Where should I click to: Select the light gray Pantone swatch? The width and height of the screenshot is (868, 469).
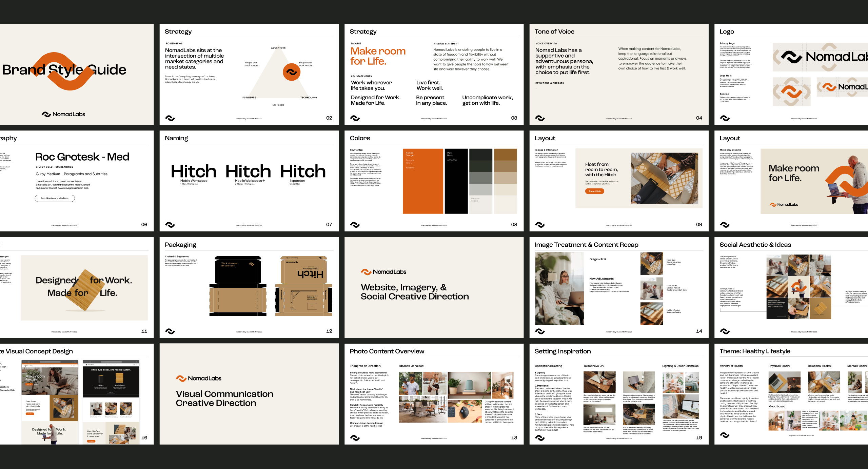click(x=481, y=204)
